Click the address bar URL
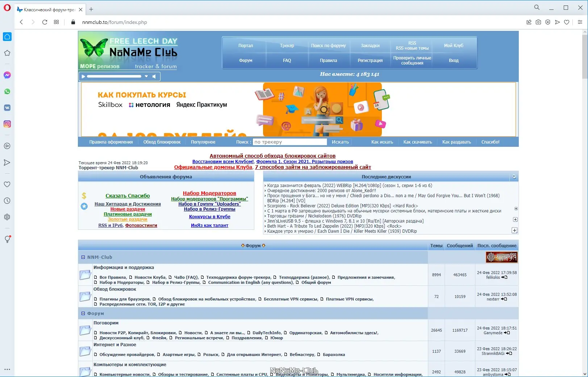The image size is (588, 377). (114, 22)
